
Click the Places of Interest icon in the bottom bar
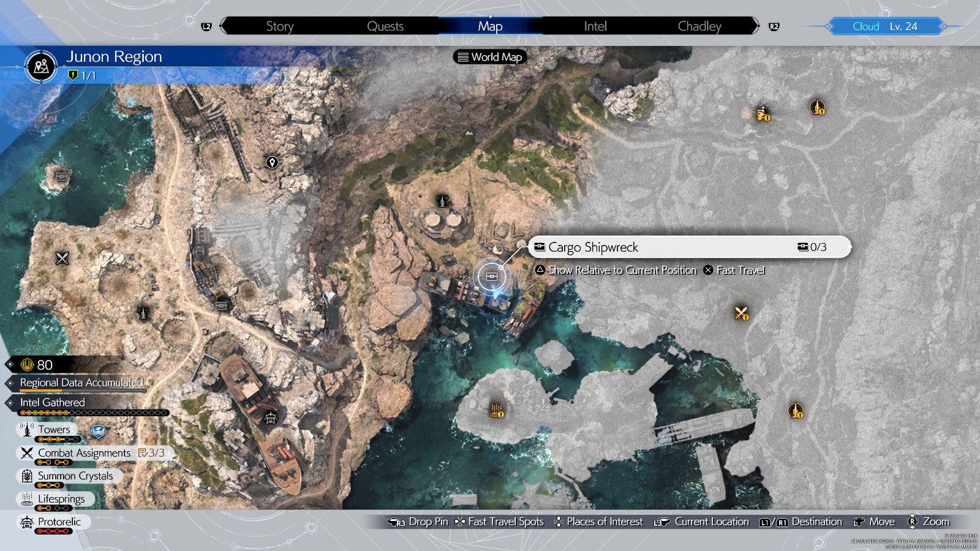pos(558,522)
